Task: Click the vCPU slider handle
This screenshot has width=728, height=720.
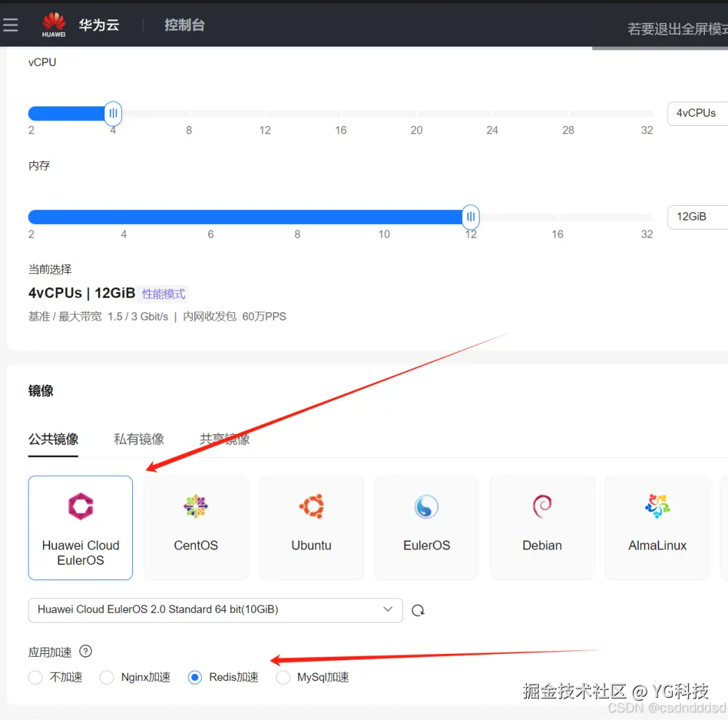Action: 113,113
